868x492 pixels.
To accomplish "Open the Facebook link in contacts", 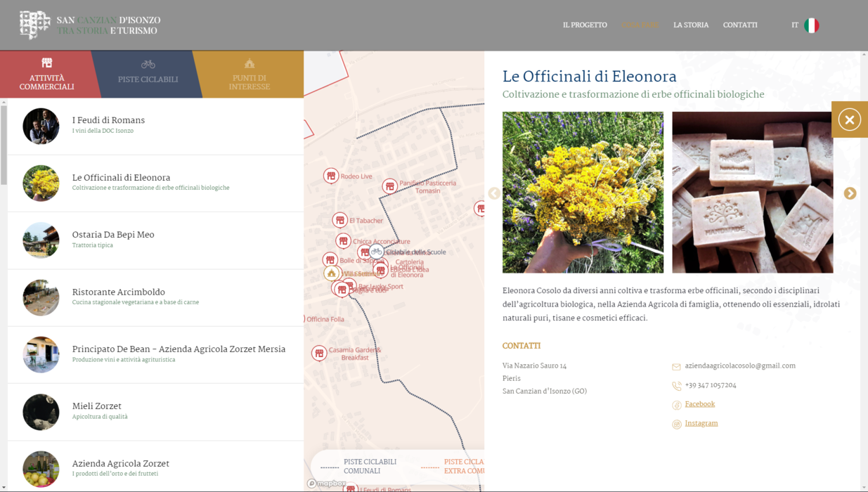I will (x=699, y=404).
